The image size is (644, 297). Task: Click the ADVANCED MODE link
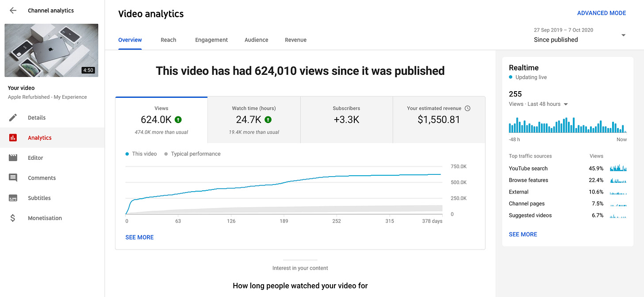tap(601, 13)
